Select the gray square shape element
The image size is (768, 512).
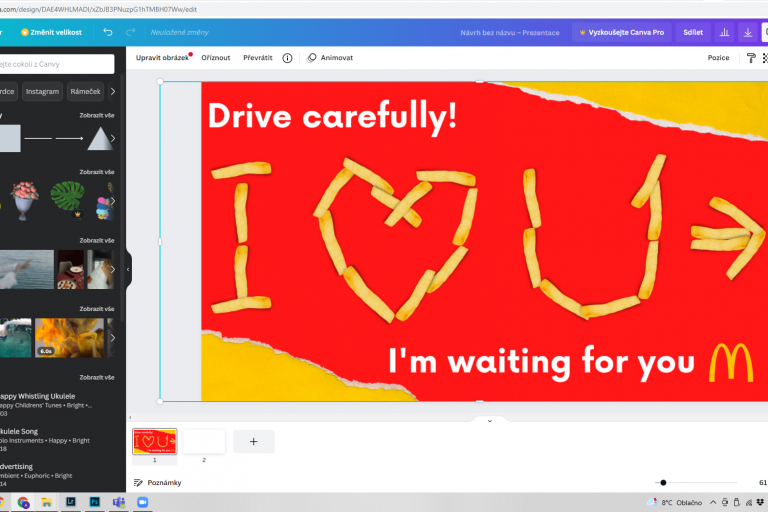(10, 138)
